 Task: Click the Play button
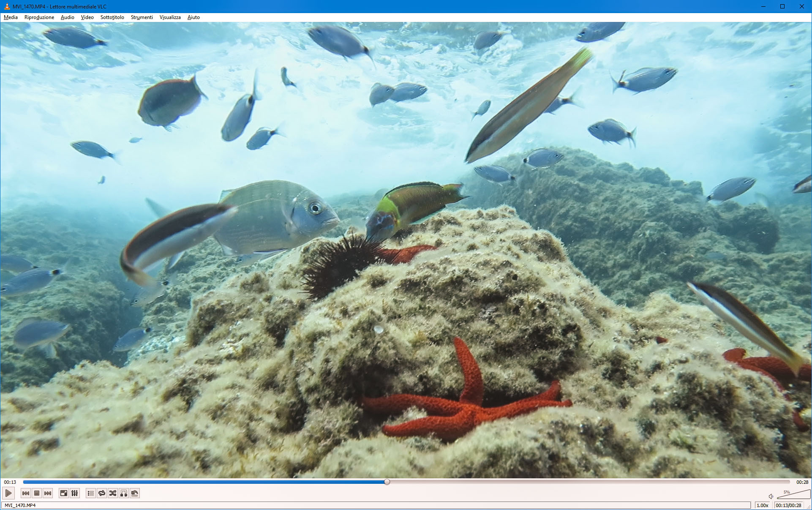click(x=8, y=493)
